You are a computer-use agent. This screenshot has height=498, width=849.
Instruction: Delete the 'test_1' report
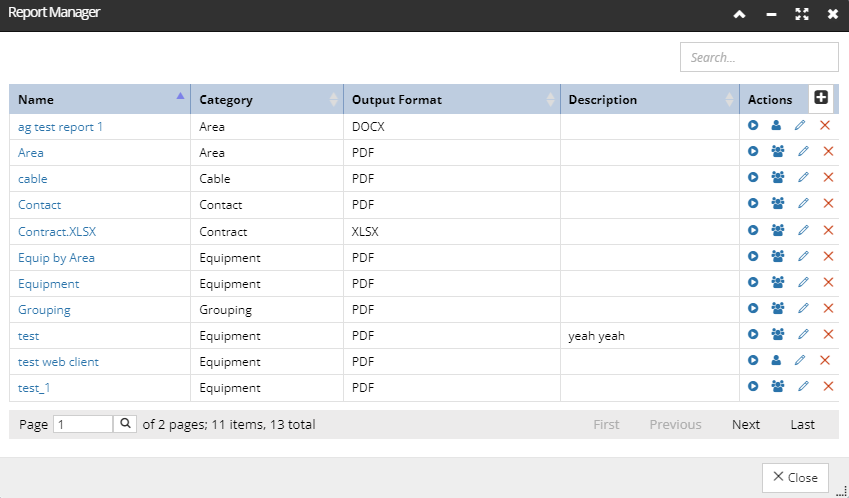(828, 386)
